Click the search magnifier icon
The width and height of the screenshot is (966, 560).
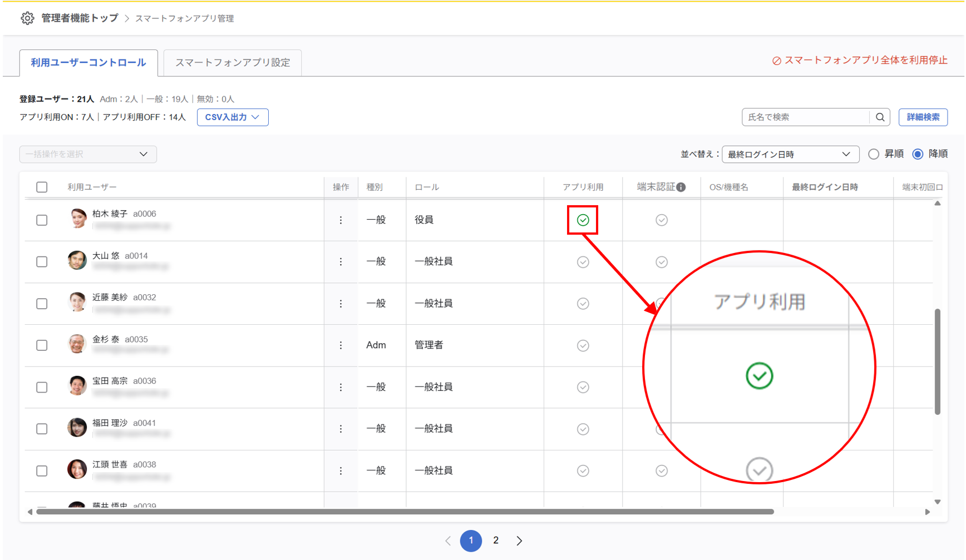[x=880, y=117]
